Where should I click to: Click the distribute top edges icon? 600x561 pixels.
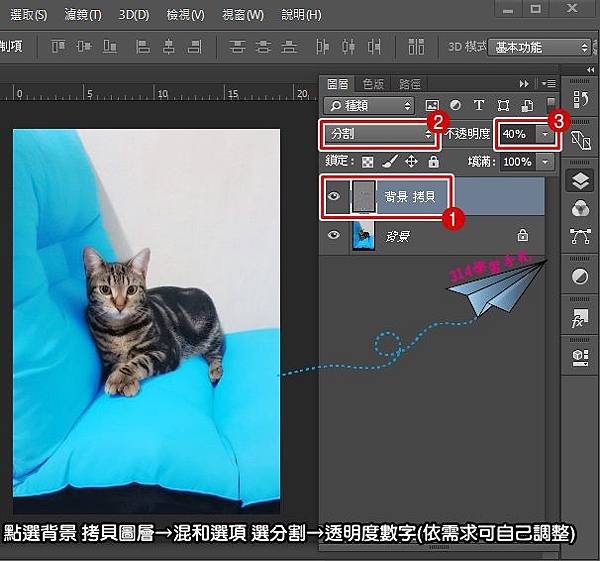pyautogui.click(x=238, y=47)
